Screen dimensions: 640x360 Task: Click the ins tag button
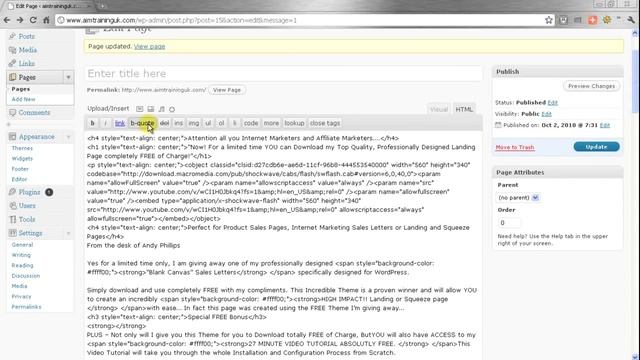click(x=178, y=123)
